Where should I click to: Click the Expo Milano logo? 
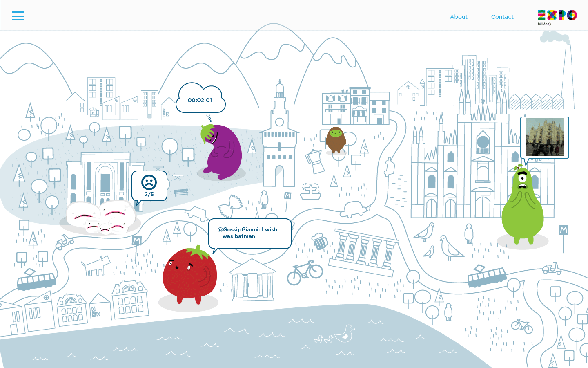coord(557,18)
